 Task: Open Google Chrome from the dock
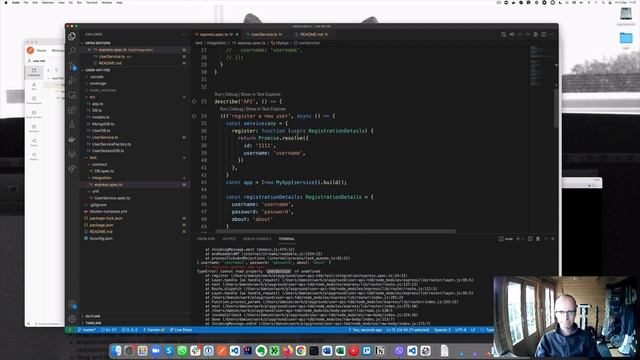301,351
